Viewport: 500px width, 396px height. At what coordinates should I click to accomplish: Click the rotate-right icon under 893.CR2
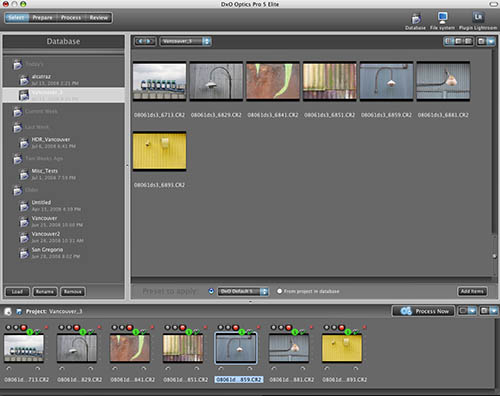tap(355, 368)
